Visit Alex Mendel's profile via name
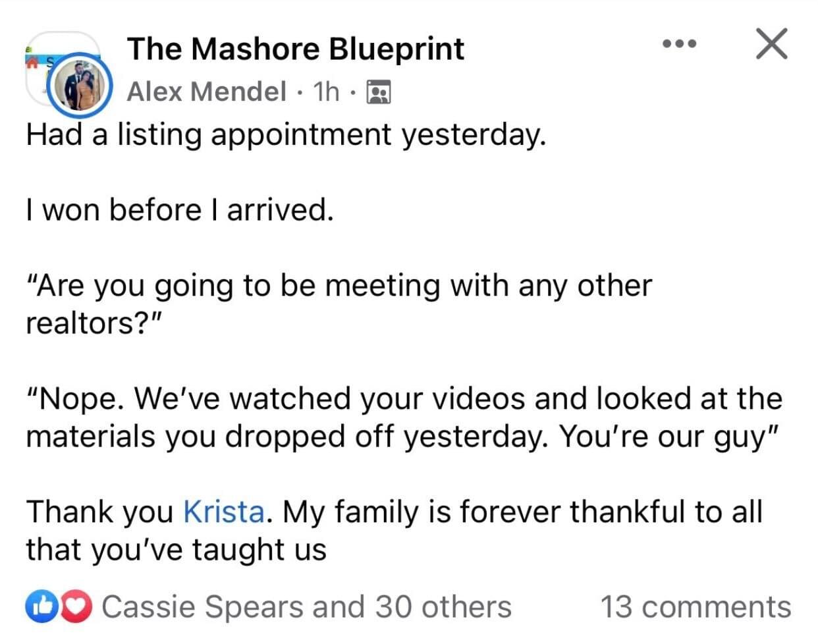818x644 pixels. pos(206,92)
